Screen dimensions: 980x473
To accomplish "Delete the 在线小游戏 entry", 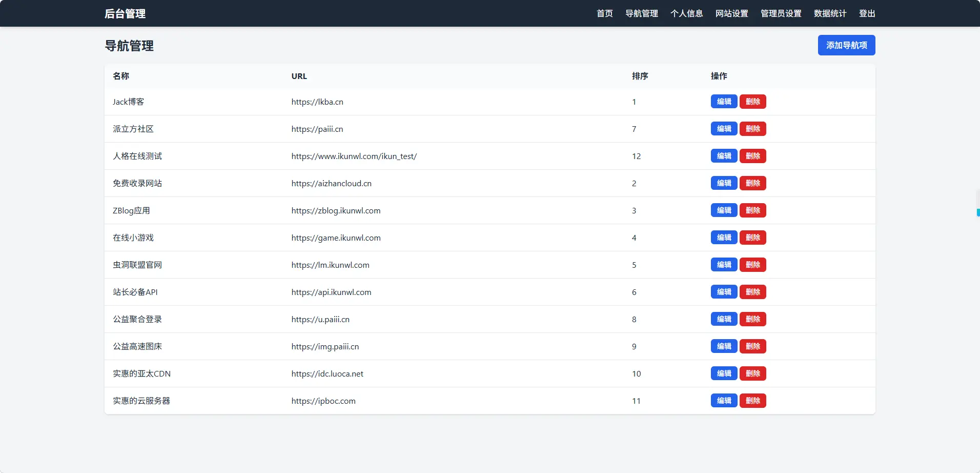I will tap(752, 238).
